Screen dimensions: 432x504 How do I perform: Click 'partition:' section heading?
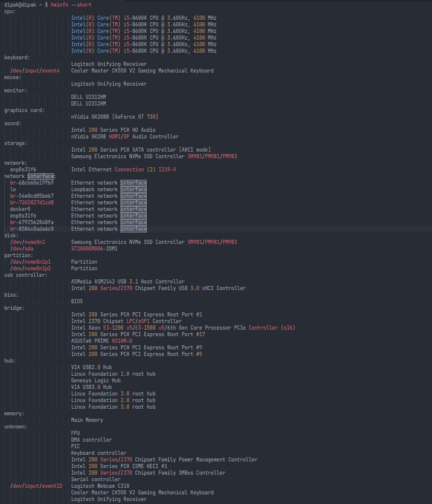(19, 255)
